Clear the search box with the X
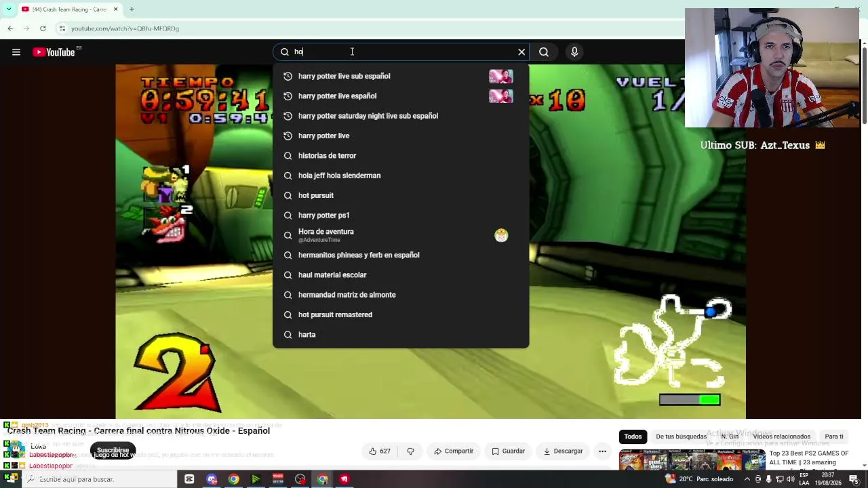 tap(521, 52)
